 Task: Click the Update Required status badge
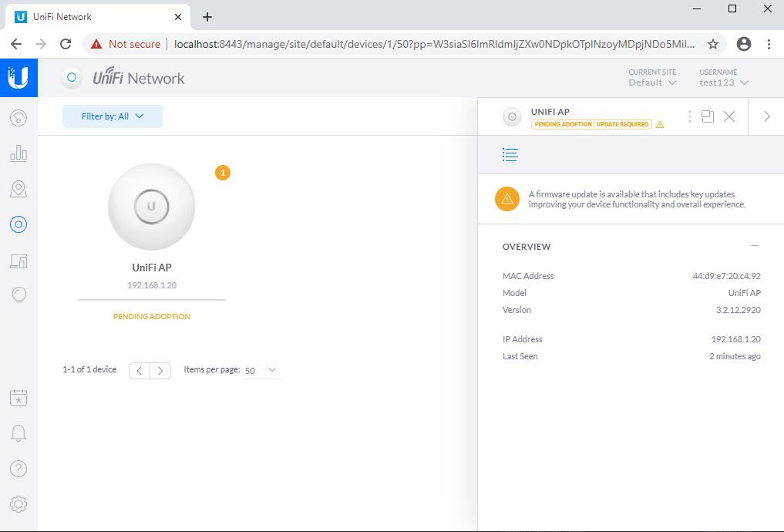click(623, 124)
